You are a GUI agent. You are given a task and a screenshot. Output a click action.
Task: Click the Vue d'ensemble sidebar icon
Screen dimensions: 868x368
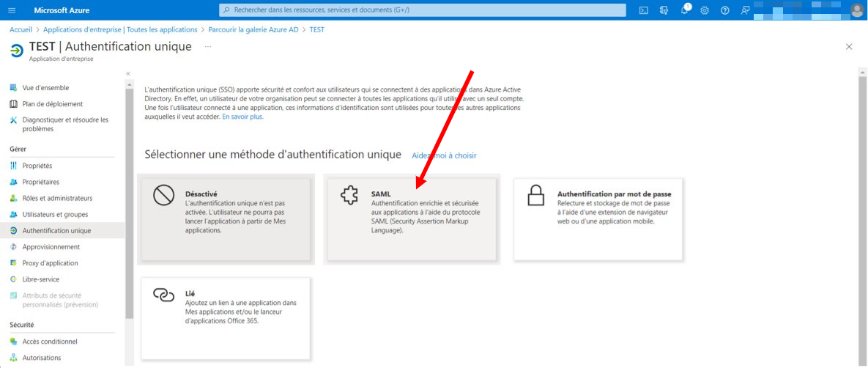14,87
